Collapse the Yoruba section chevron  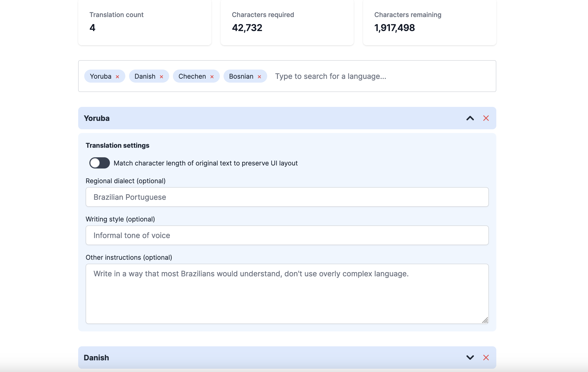coord(470,118)
